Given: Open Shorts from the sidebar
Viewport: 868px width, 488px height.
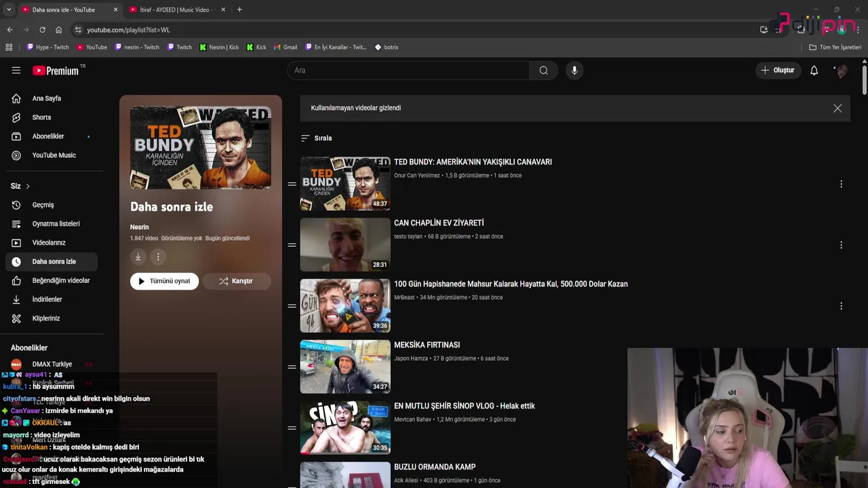Looking at the screenshot, I should tap(51, 117).
